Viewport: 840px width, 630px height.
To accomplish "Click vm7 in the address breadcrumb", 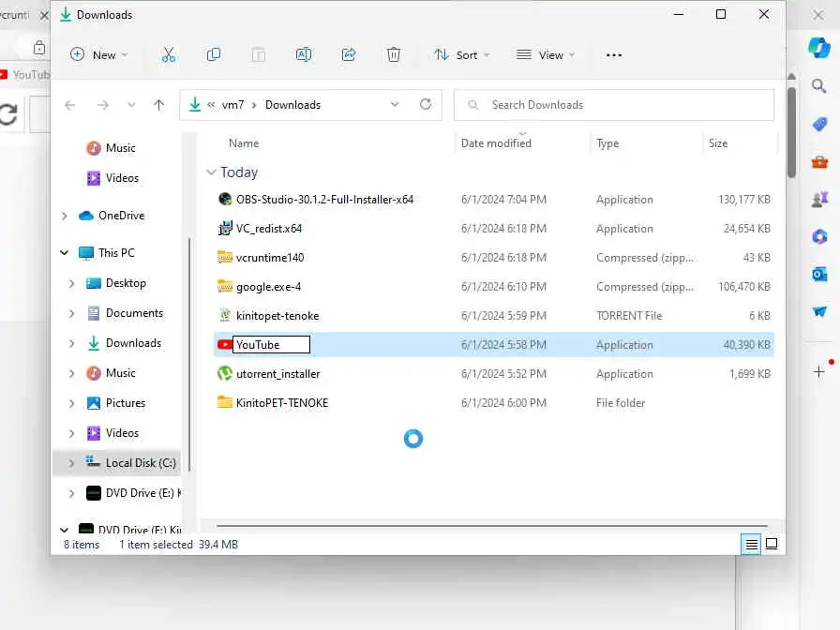I will pos(233,105).
